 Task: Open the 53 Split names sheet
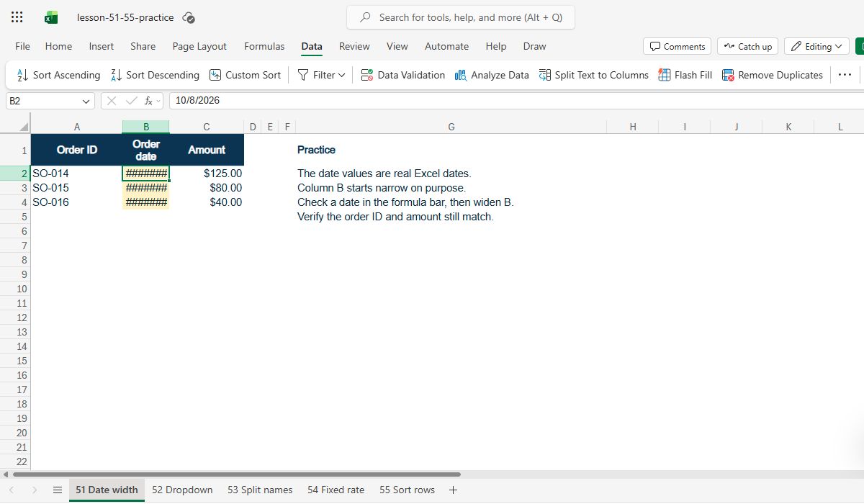[260, 490]
